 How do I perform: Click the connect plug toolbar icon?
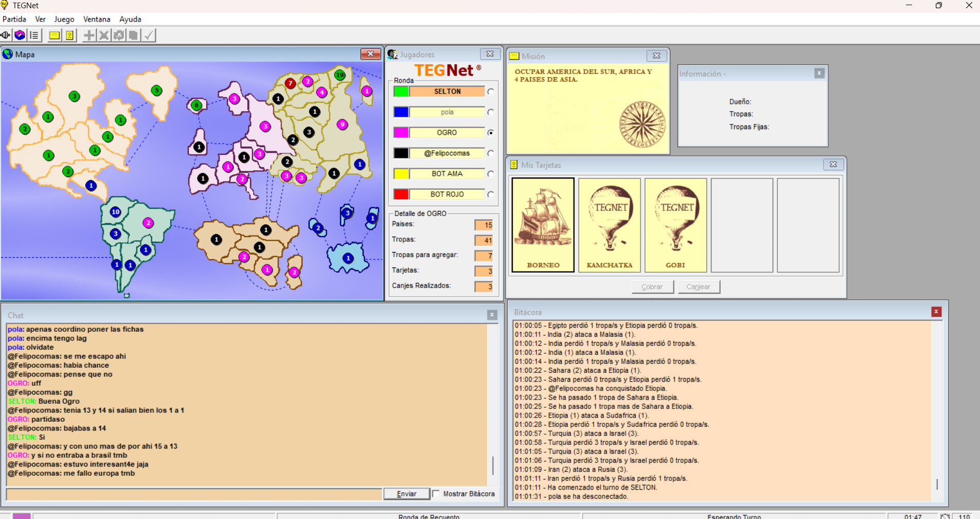pos(6,35)
